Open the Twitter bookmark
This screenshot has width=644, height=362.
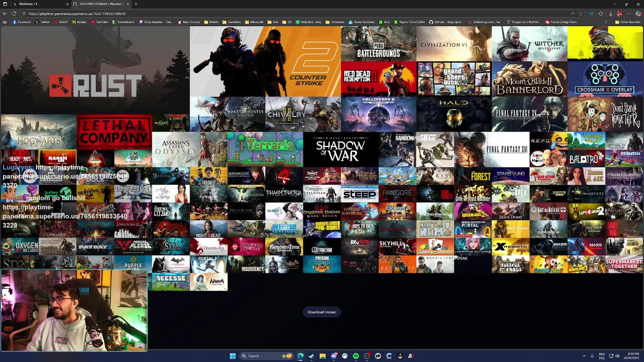pos(43,22)
